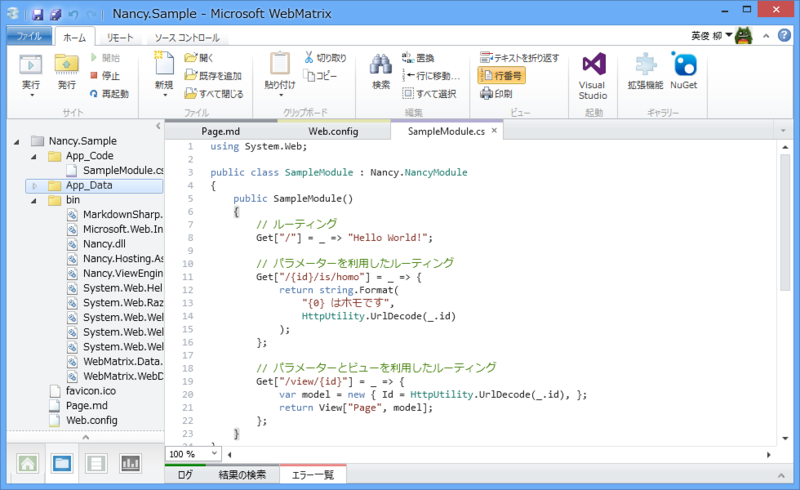Open the Reports workspace icon
Image resolution: width=800 pixels, height=490 pixels.
pyautogui.click(x=130, y=463)
